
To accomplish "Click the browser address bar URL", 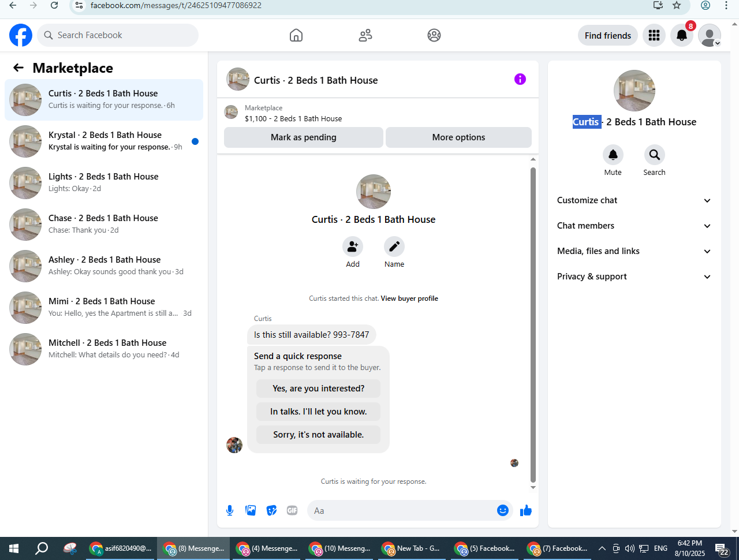I will tap(176, 5).
